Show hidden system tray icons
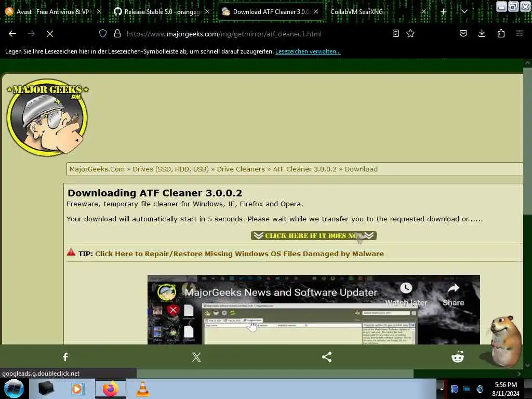The image size is (532, 399). click(x=442, y=389)
